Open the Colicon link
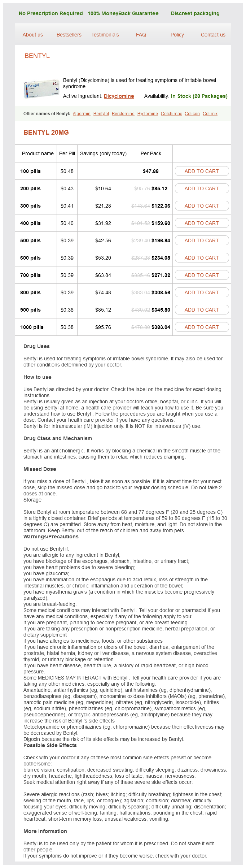This screenshot has width=246, height=868. point(192,114)
